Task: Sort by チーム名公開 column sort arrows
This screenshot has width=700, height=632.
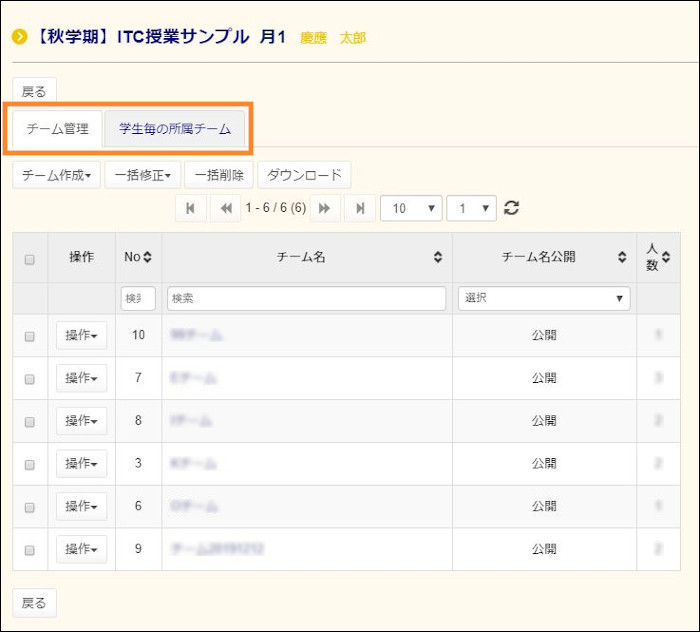Action: 621,257
